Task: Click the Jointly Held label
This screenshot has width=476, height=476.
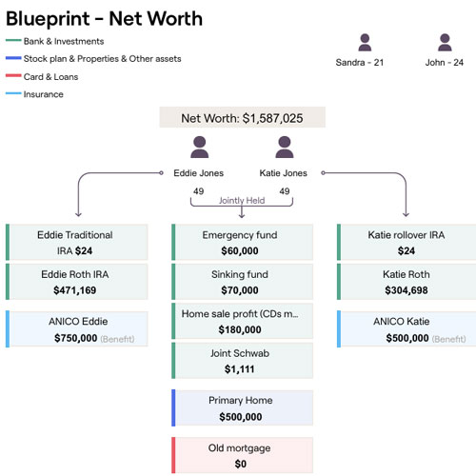Action: (242, 200)
